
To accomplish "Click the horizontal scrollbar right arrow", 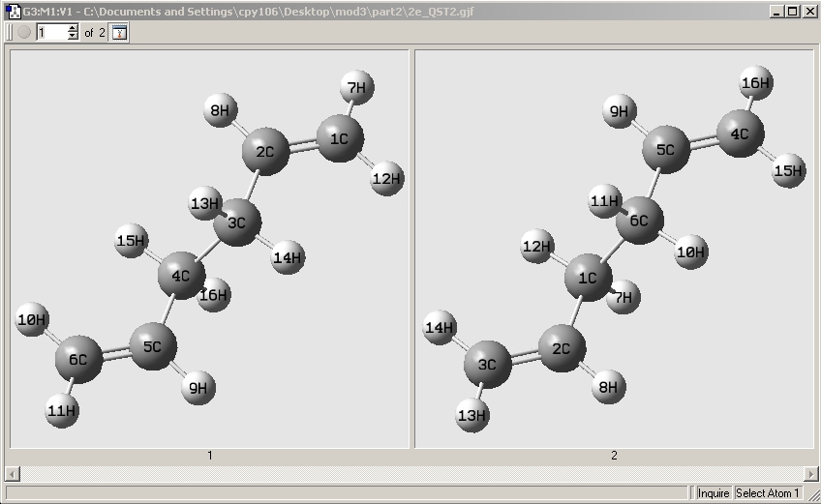I will (x=811, y=474).
